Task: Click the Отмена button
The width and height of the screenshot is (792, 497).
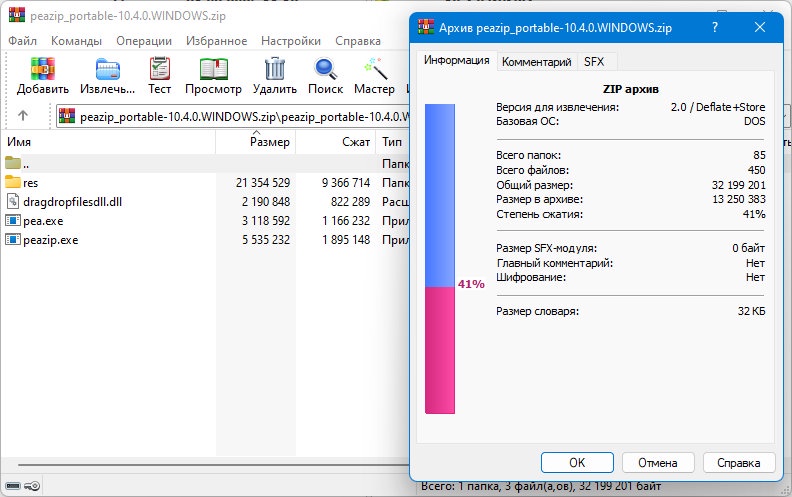Action: (658, 462)
